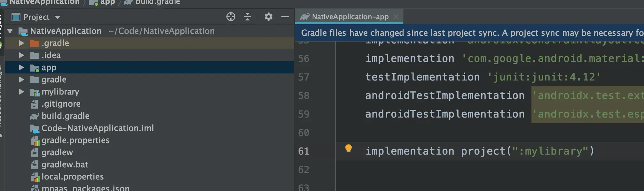Close the NativeApplication-app tab
The height and width of the screenshot is (191, 644).
[x=396, y=17]
